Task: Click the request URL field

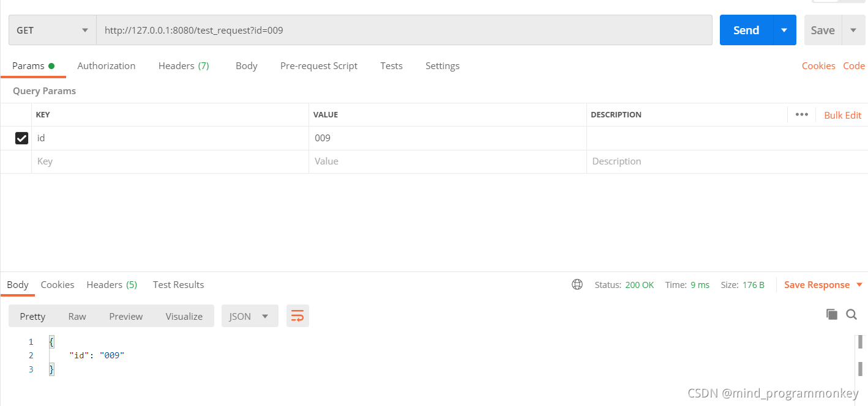Action: click(404, 30)
